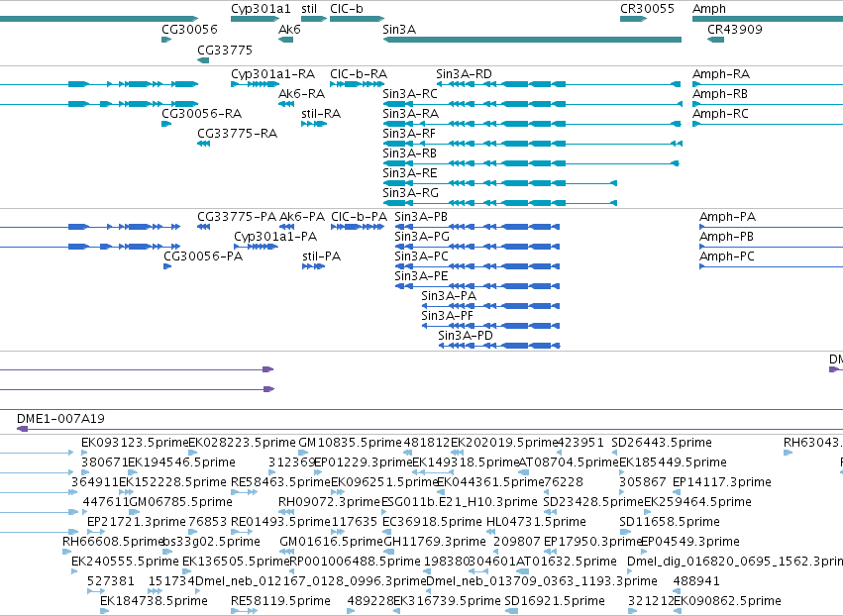The width and height of the screenshot is (843, 616).
Task: Select the AT01632.5prime EST label
Action: 566,562
